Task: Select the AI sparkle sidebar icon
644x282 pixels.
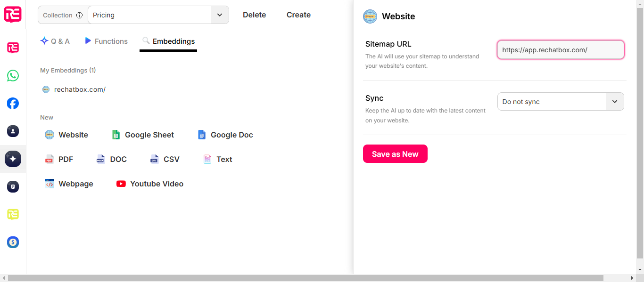Action: [x=13, y=159]
